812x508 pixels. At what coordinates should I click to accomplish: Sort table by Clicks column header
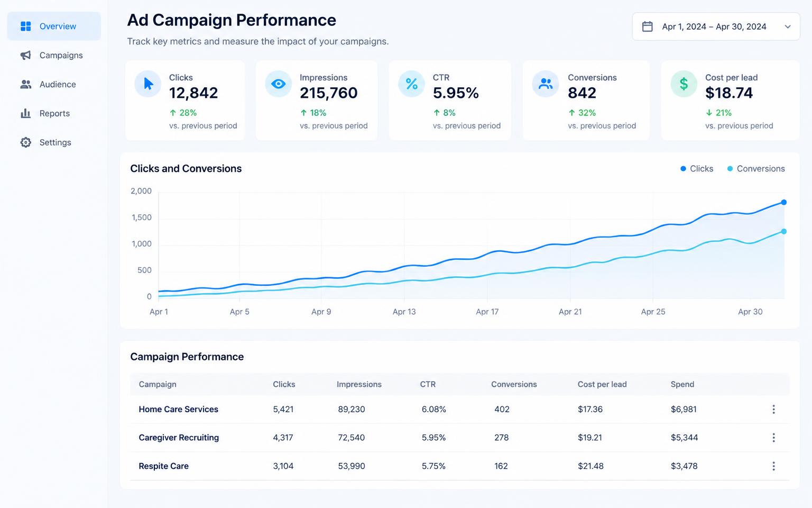pyautogui.click(x=284, y=385)
